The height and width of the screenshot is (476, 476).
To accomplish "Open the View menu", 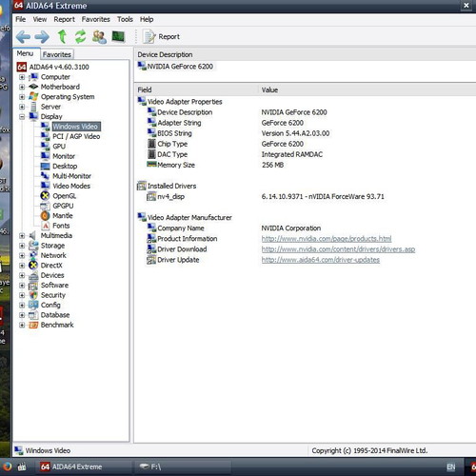I will coord(40,19).
